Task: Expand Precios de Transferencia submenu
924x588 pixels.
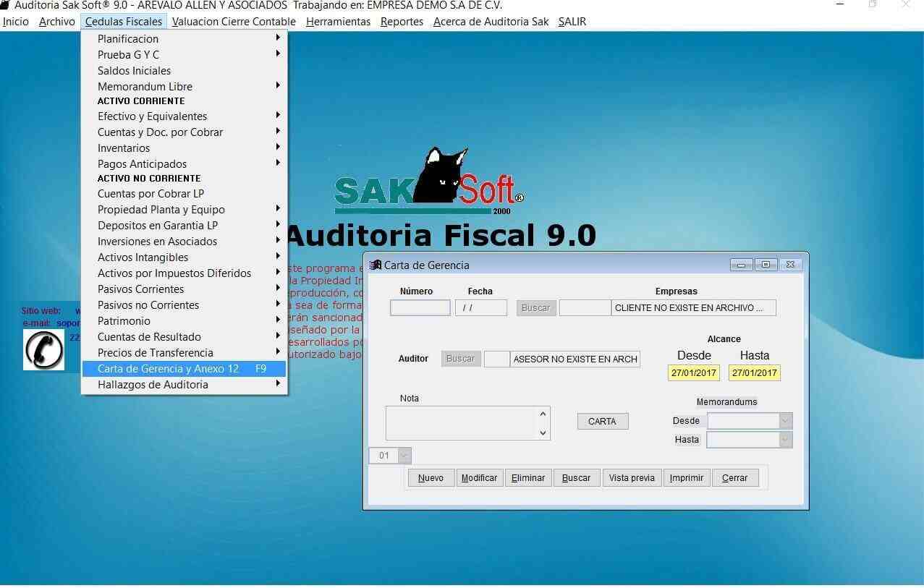Action: click(185, 353)
